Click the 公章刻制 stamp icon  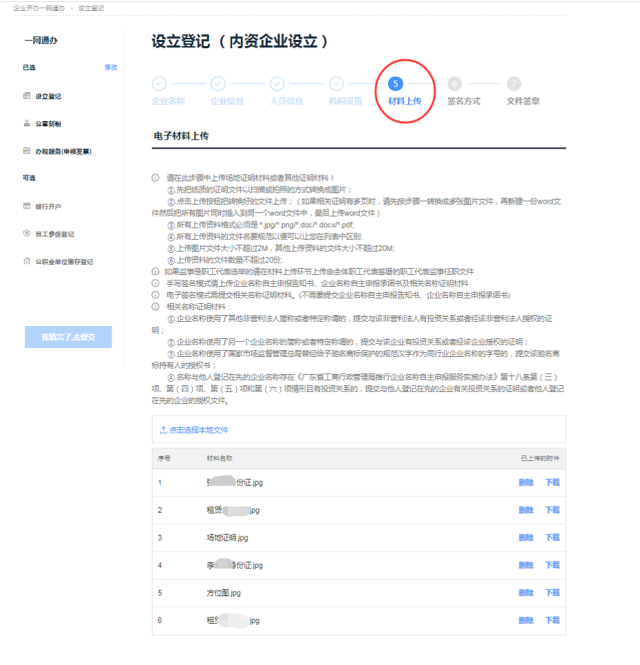tap(27, 123)
